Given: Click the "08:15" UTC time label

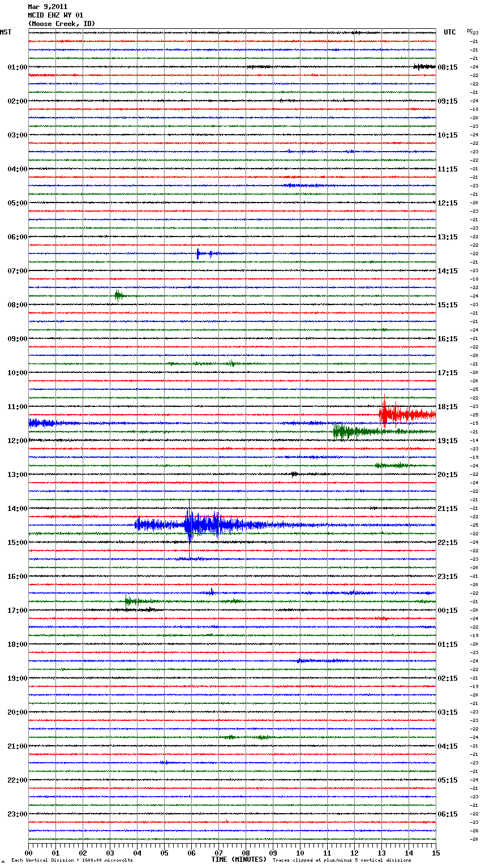Looking at the screenshot, I should [448, 67].
